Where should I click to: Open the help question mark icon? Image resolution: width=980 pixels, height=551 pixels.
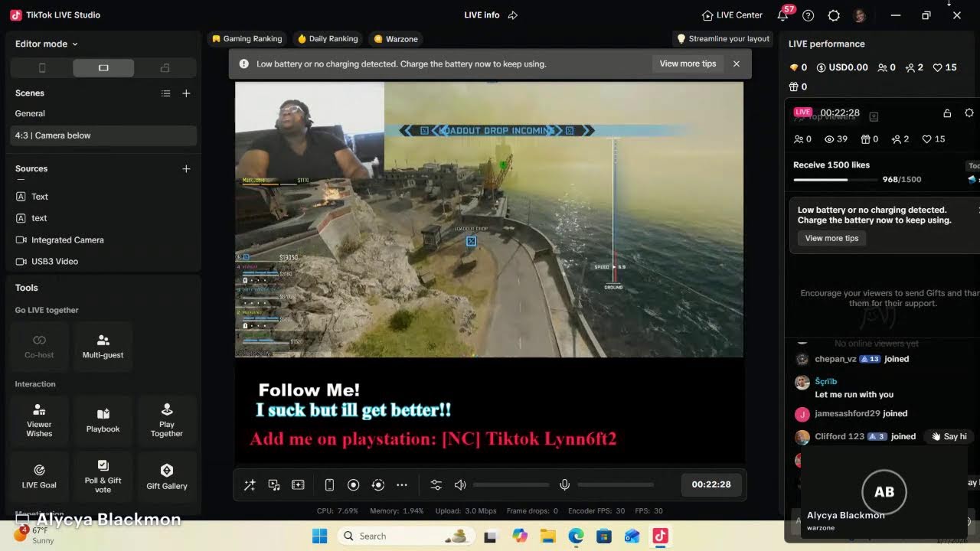coord(808,15)
